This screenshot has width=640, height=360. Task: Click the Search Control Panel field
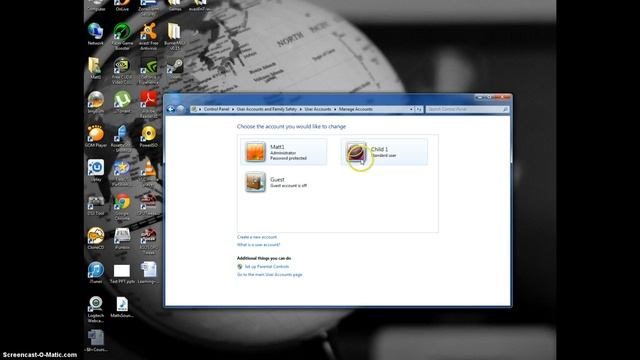click(467, 109)
